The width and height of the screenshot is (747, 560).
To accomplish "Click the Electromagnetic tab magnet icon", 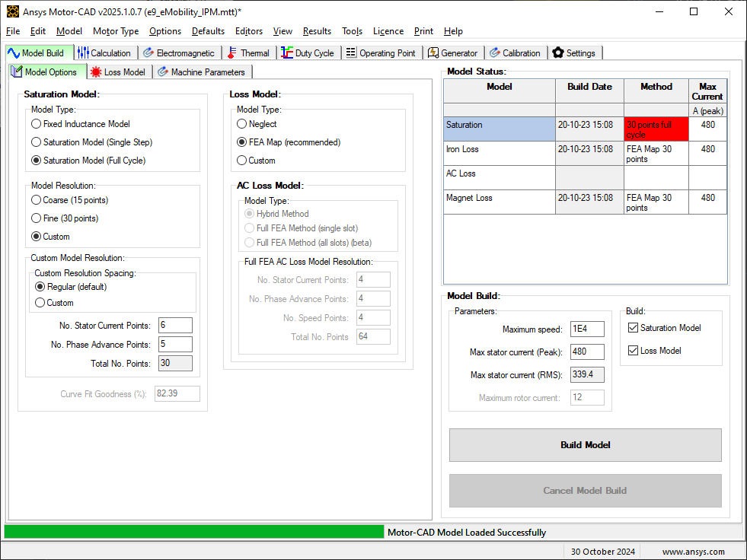I will pyautogui.click(x=148, y=52).
